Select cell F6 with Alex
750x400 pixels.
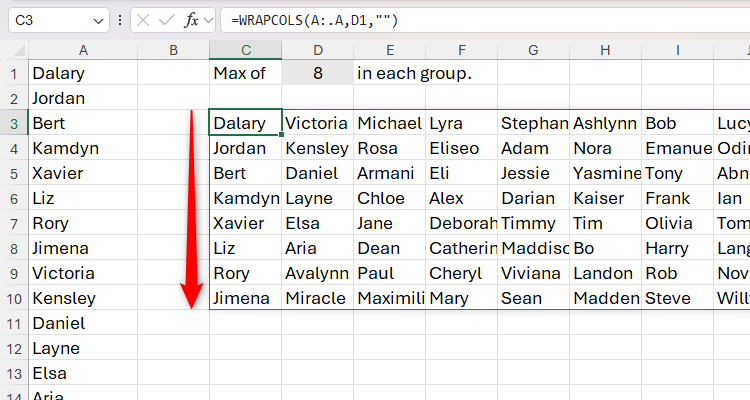(x=462, y=198)
